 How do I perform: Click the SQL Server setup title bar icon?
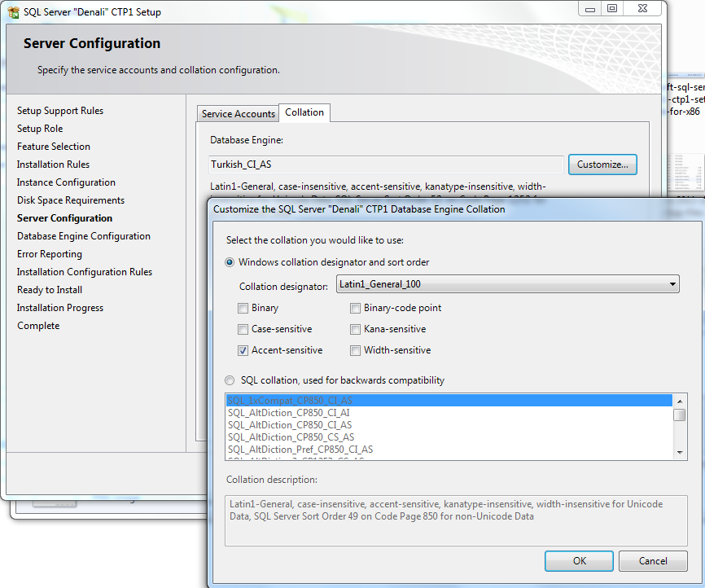coord(14,12)
